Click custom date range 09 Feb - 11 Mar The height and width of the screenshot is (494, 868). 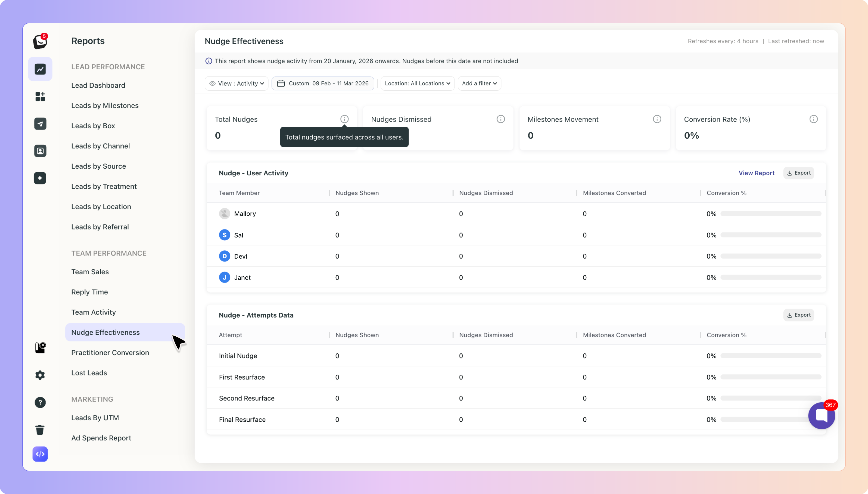[323, 83]
